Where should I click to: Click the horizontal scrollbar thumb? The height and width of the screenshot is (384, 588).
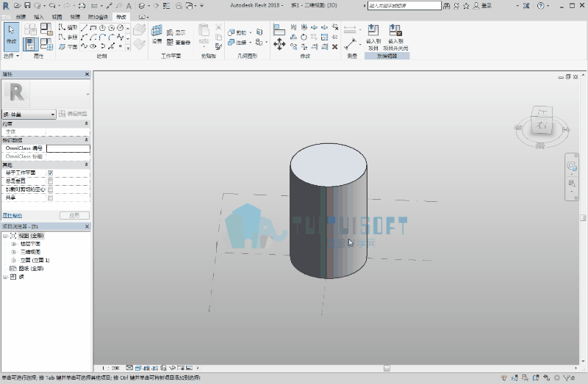(387, 369)
